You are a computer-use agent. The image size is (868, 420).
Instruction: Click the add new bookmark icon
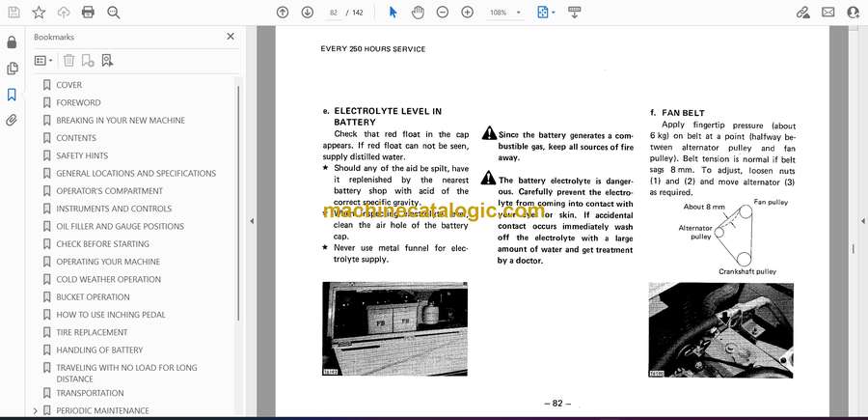[88, 61]
